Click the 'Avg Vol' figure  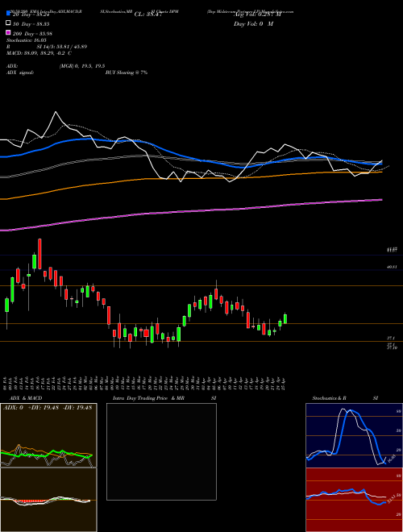(x=257, y=15)
